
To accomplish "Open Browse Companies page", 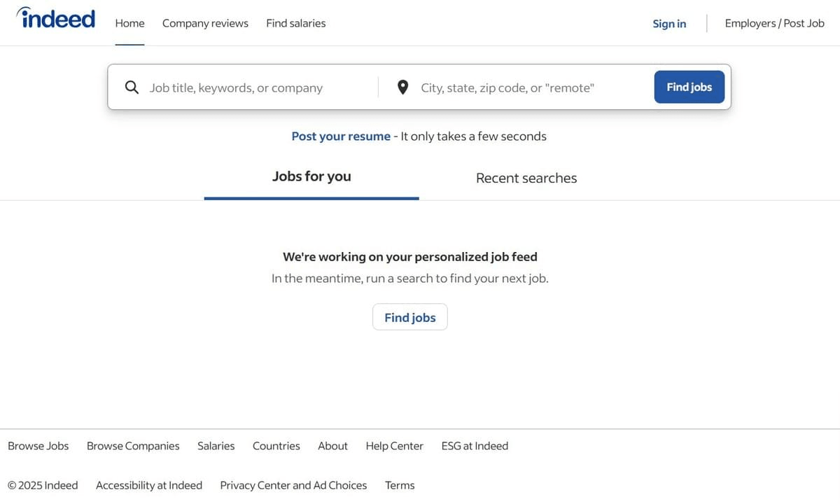I will point(133,445).
